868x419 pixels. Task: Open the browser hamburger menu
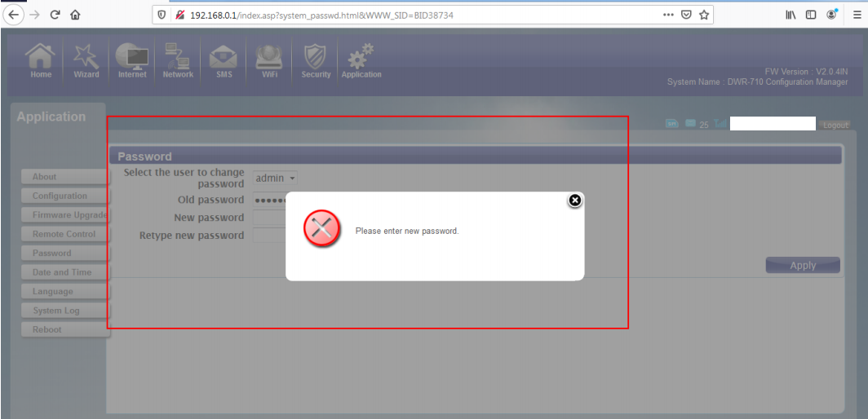857,15
